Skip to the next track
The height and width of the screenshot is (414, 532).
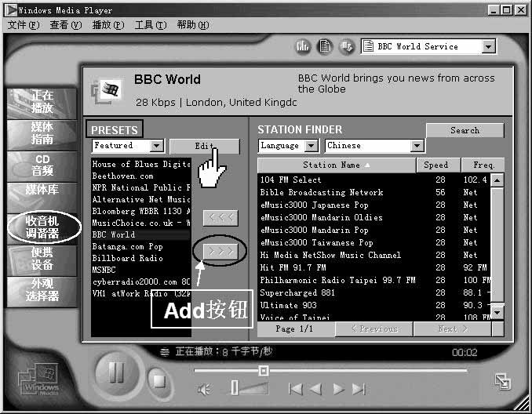pyautogui.click(x=359, y=389)
